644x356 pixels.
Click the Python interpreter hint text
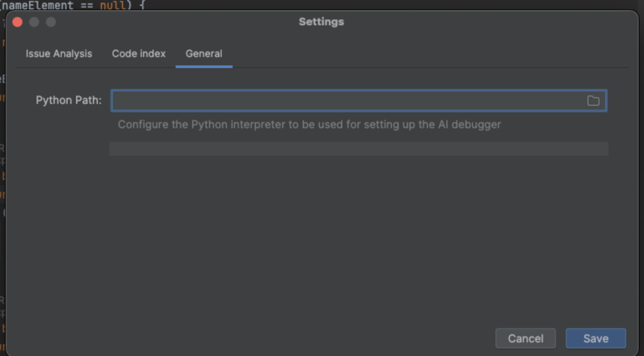(309, 124)
